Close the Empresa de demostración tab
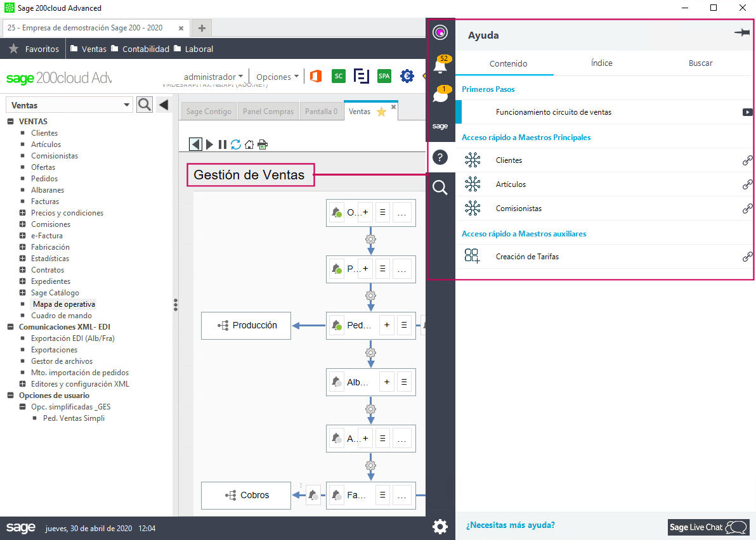 click(181, 29)
